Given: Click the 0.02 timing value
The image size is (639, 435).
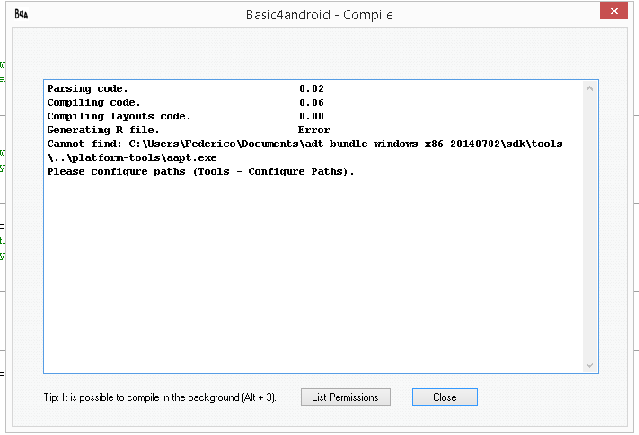Looking at the screenshot, I should tap(311, 88).
